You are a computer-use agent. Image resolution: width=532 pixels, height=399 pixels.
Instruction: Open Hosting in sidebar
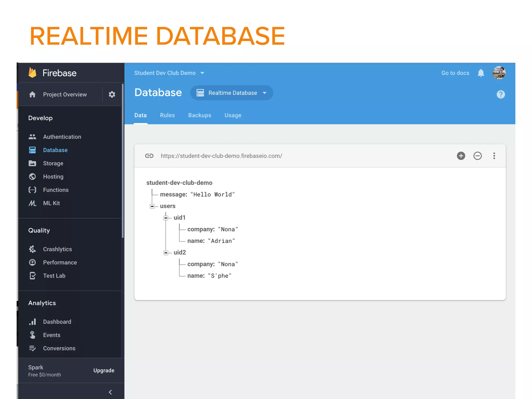point(53,176)
